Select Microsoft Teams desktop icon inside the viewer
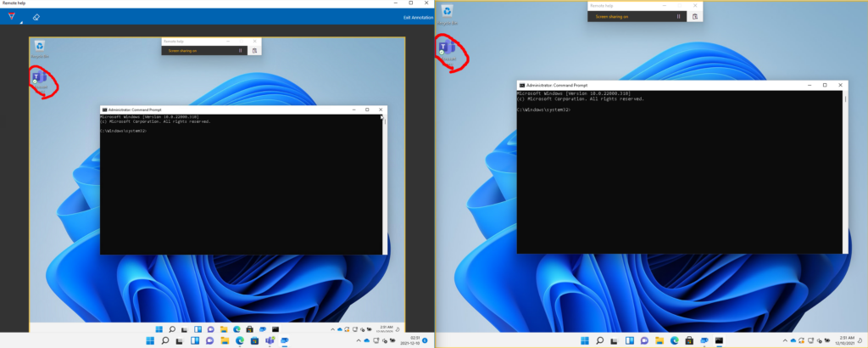 39,81
